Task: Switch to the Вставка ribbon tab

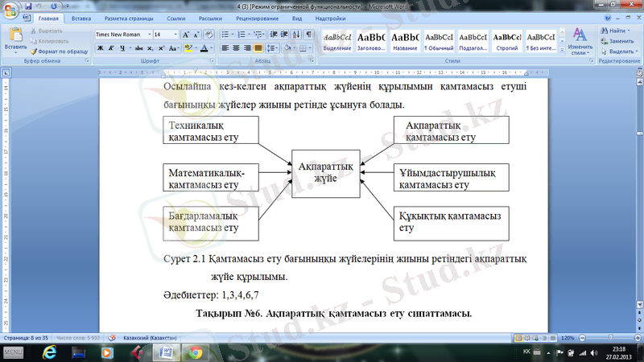Action: (x=80, y=16)
